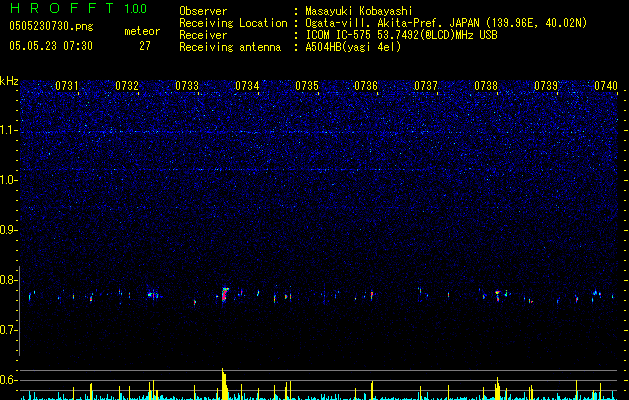Click the date stamp 05.05.23 07:30

pos(51,46)
